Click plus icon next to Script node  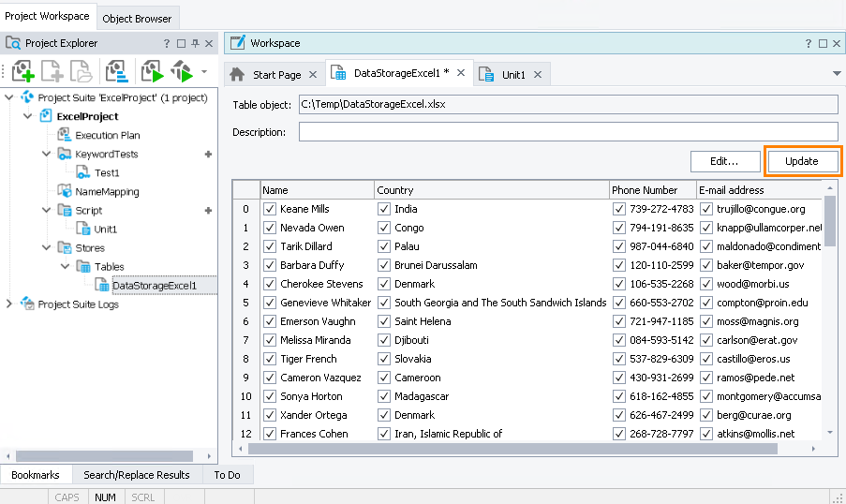[208, 210]
